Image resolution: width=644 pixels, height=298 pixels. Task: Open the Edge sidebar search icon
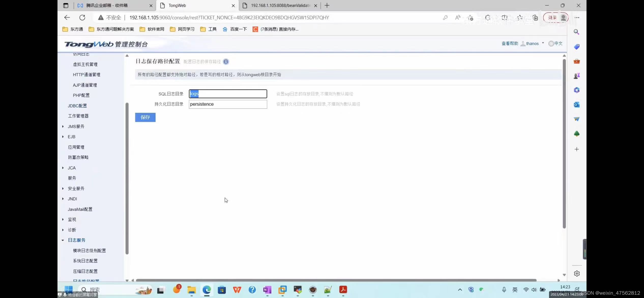tap(576, 32)
